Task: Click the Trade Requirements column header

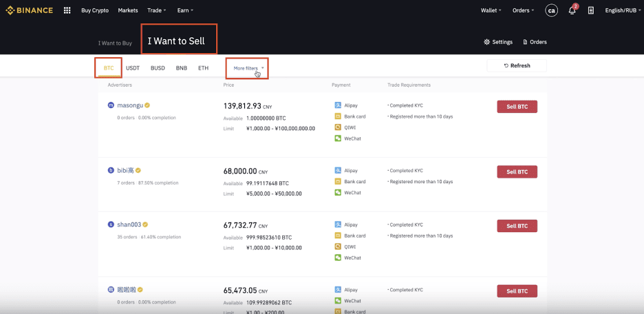Action: pyautogui.click(x=409, y=85)
